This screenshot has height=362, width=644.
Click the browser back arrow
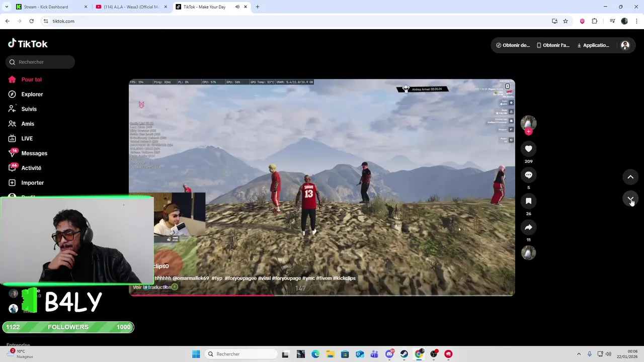pos(7,21)
